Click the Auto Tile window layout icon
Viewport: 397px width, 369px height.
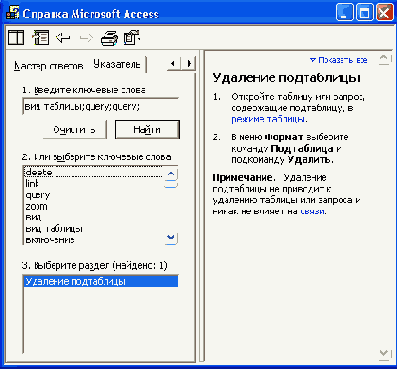pyautogui.click(x=16, y=37)
